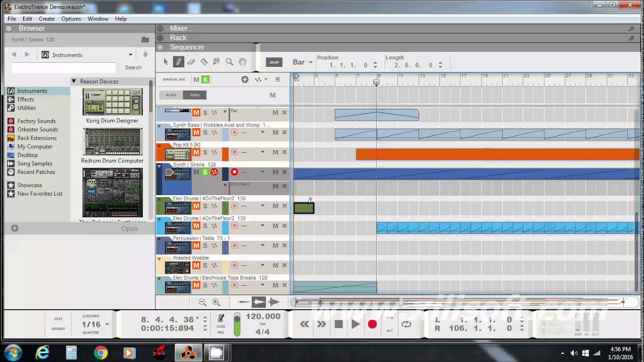Click the volume icon in system tray

574,353
